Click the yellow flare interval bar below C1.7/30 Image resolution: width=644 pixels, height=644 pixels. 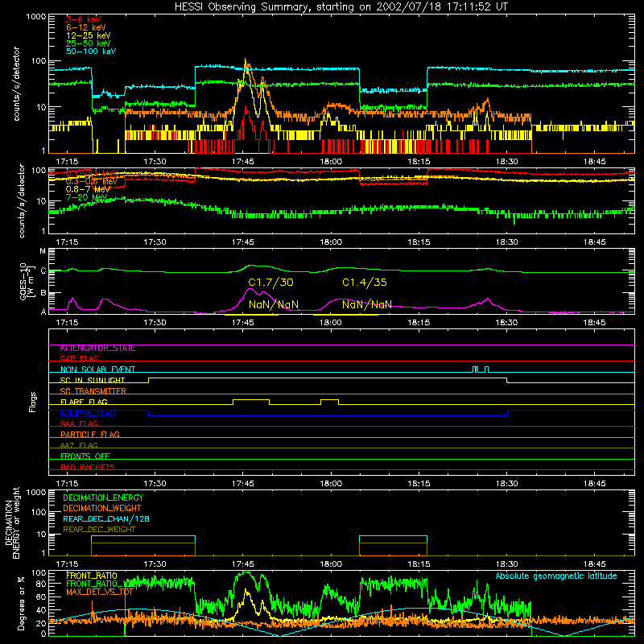pos(251,315)
